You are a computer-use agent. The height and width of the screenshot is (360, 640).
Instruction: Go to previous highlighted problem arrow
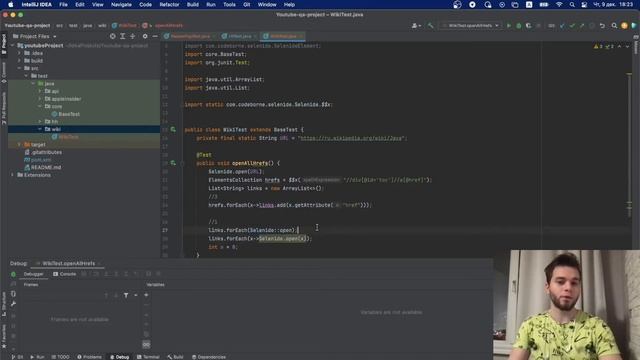[620, 47]
